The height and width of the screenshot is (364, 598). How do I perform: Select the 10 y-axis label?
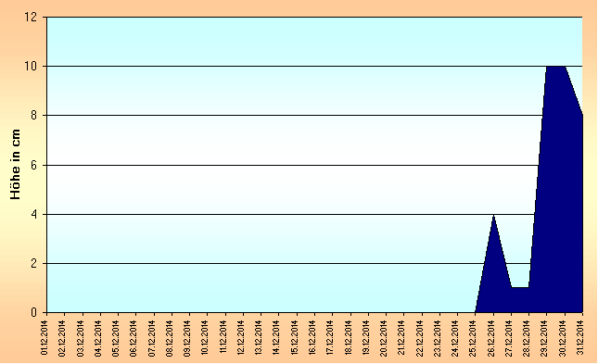pos(31,67)
